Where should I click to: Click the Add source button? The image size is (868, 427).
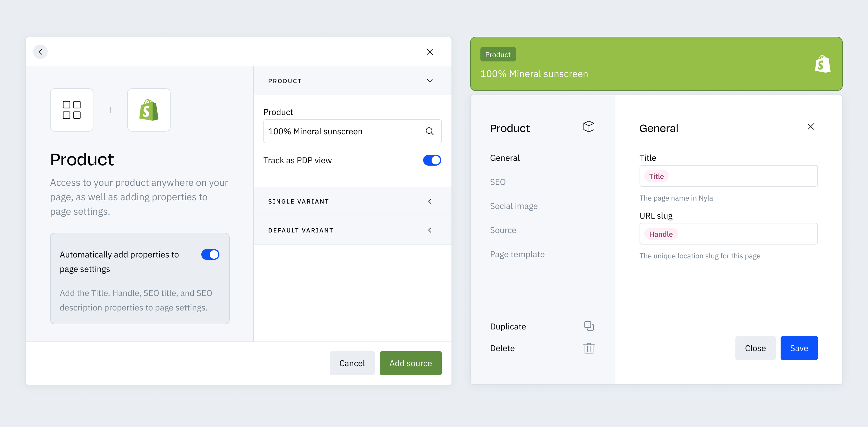(x=411, y=363)
